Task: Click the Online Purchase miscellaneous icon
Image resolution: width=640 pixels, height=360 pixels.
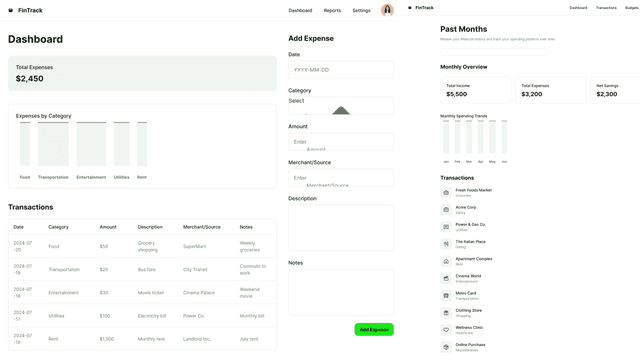Action: (446, 347)
